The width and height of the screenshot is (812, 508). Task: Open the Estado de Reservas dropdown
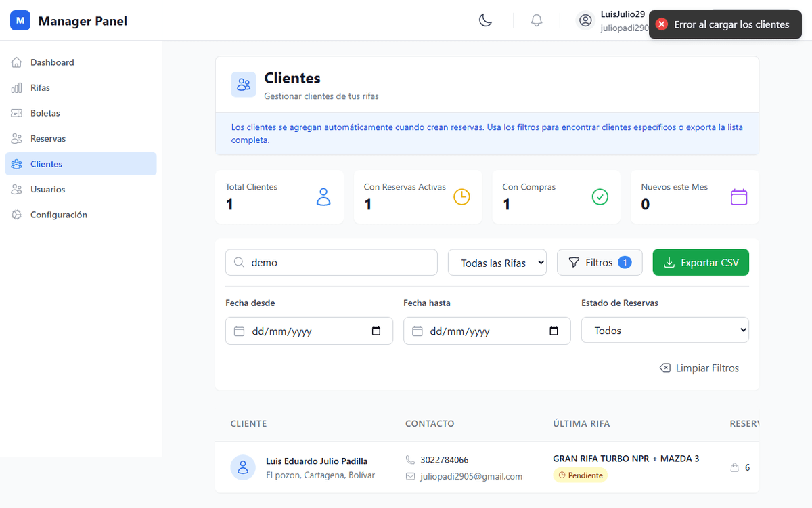(x=664, y=331)
